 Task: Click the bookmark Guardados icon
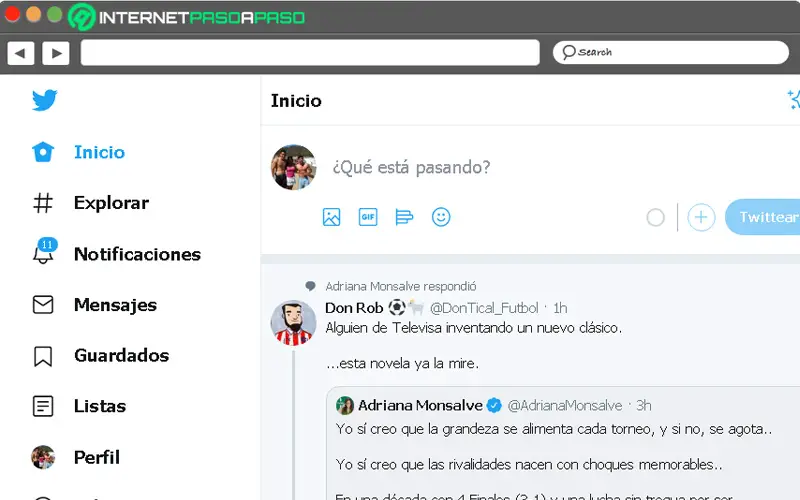(x=43, y=357)
